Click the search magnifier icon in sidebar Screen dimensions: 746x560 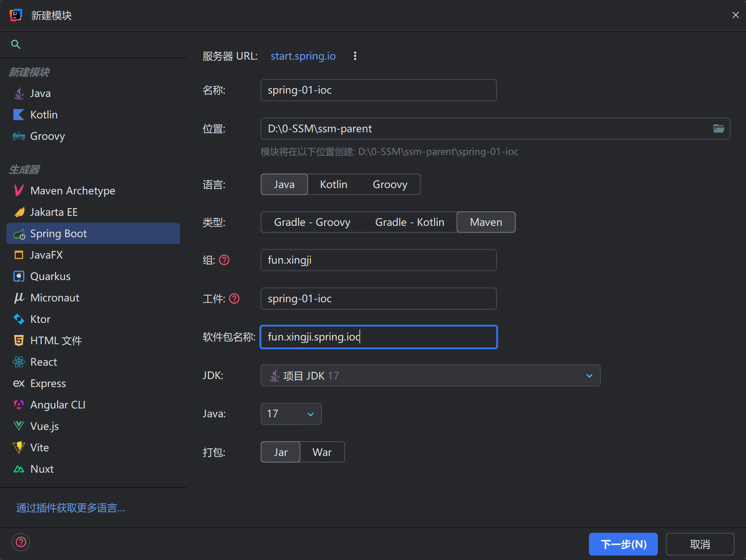coord(16,44)
